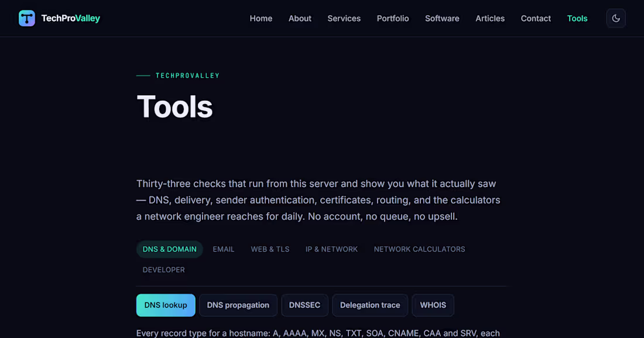This screenshot has width=644, height=338.
Task: Switch to the EMAIL category tab
Action: click(224, 249)
